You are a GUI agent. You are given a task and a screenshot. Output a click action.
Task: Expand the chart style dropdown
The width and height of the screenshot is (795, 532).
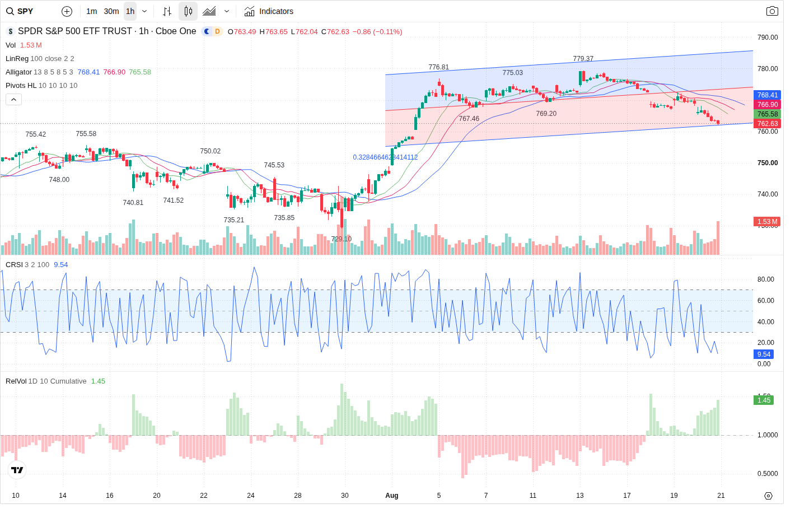coord(227,11)
